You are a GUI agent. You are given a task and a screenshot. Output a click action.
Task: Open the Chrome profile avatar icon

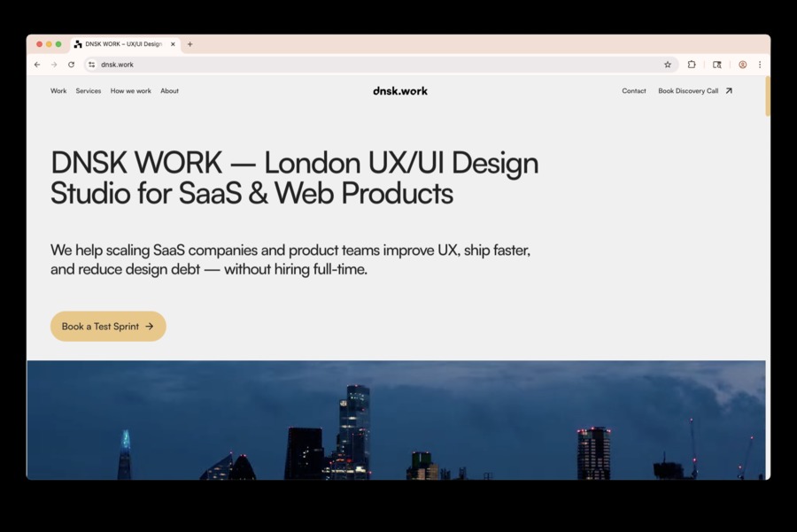[741, 64]
